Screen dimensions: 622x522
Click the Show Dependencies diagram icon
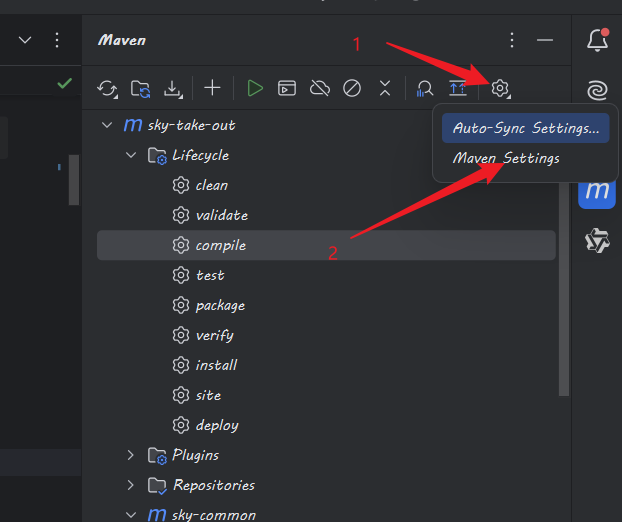coord(457,88)
